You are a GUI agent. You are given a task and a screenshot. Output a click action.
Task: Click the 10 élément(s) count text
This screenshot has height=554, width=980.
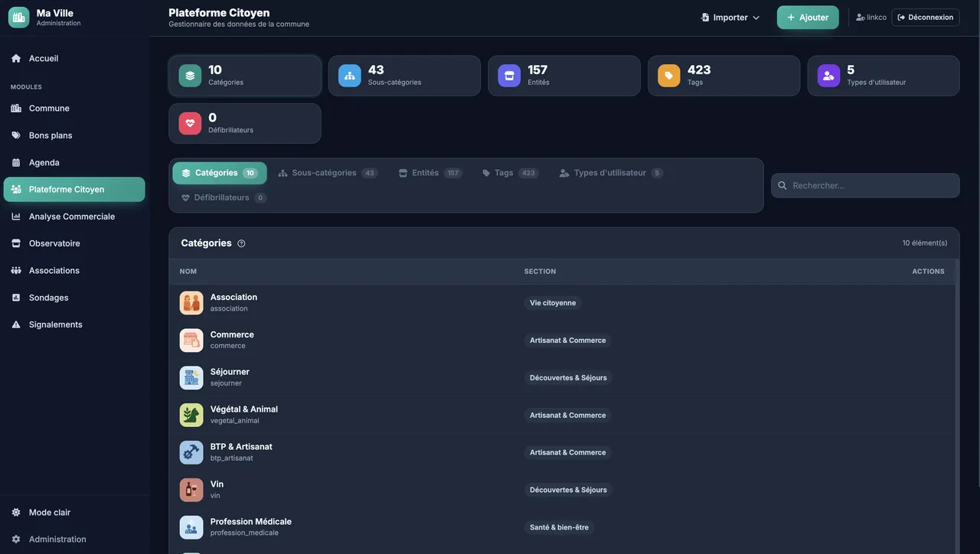pyautogui.click(x=925, y=243)
